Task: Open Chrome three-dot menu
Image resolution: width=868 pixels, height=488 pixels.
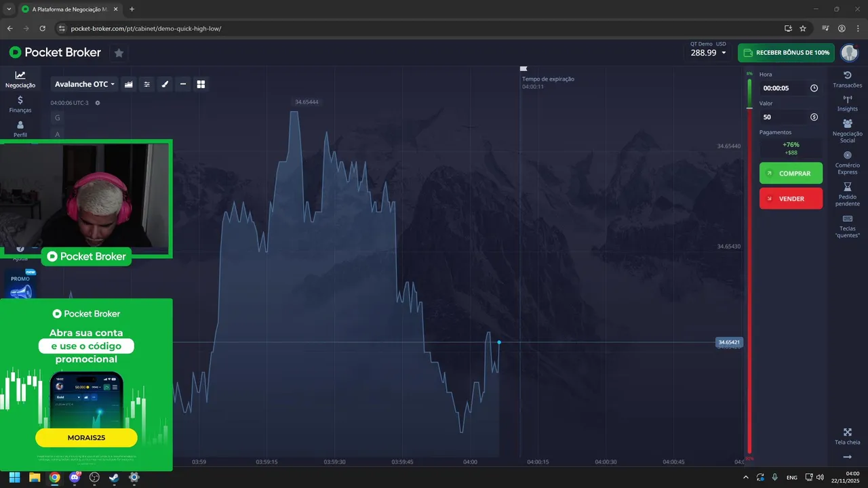Action: tap(858, 28)
